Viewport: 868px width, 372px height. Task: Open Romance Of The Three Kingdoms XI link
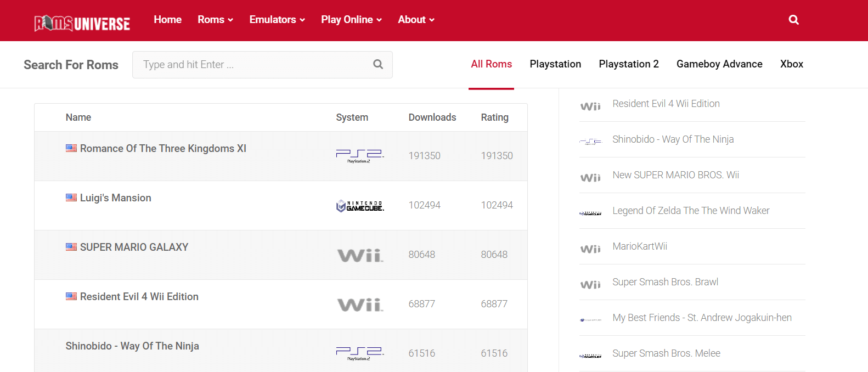click(163, 149)
